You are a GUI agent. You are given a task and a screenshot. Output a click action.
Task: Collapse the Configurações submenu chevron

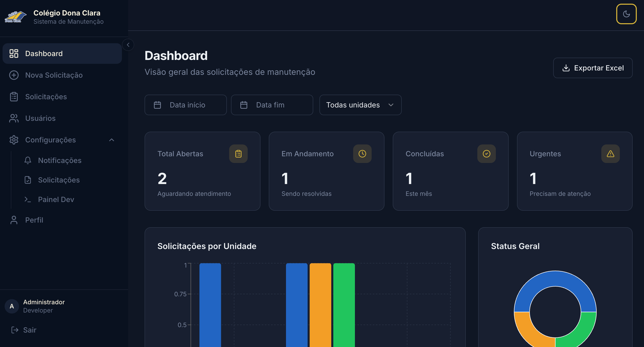(x=111, y=140)
